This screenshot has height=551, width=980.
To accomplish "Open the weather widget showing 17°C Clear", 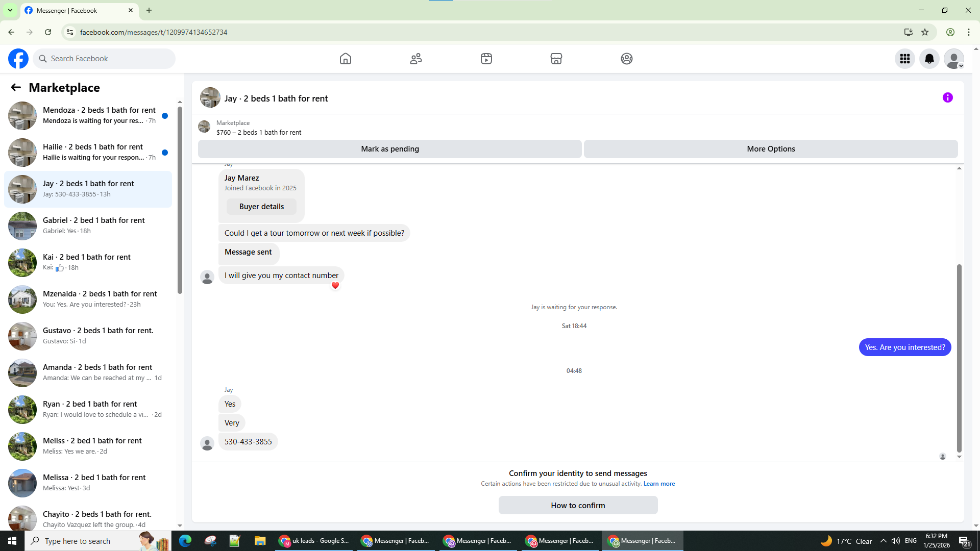I will click(846, 541).
